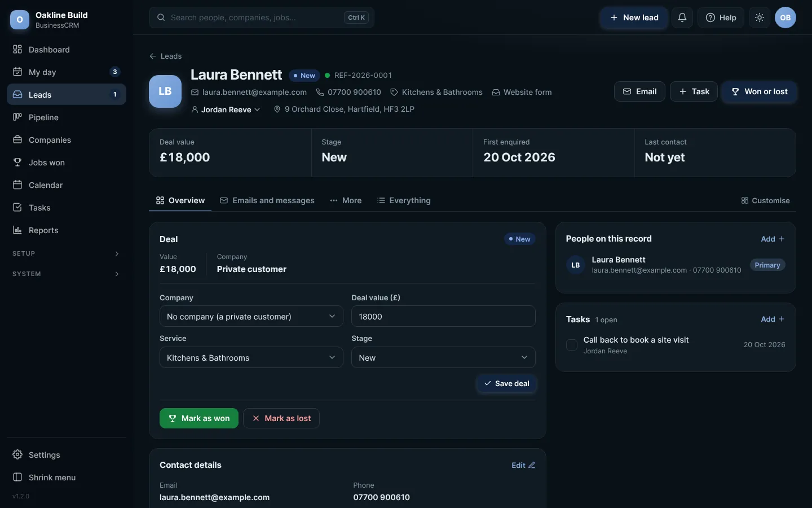Open Calendar in the sidebar
The image size is (812, 508).
point(67,185)
